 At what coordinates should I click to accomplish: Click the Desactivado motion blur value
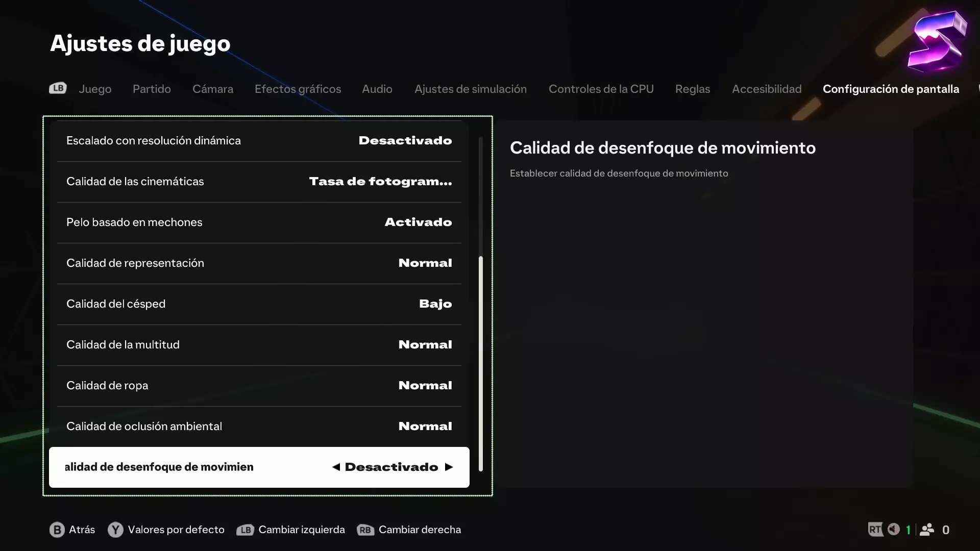tap(391, 467)
